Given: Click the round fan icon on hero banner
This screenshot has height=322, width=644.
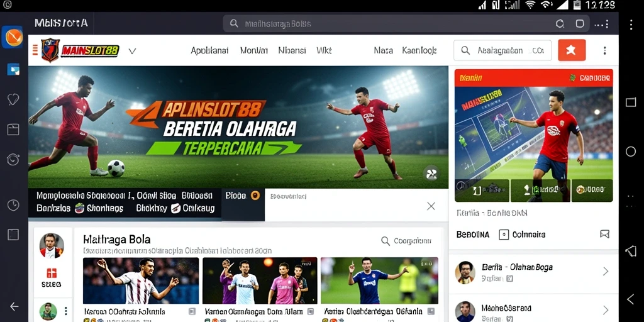Looking at the screenshot, I should click(431, 174).
